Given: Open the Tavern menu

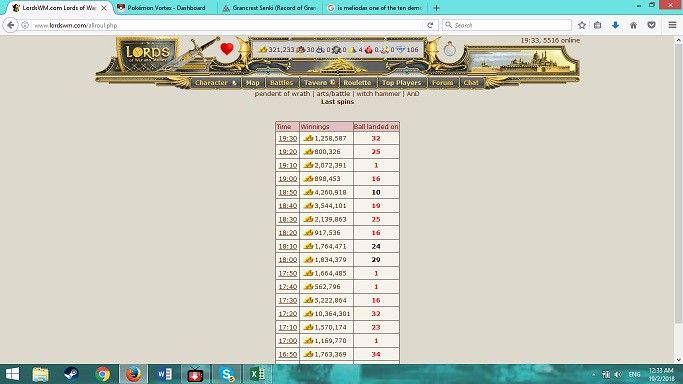Looking at the screenshot, I should 319,83.
